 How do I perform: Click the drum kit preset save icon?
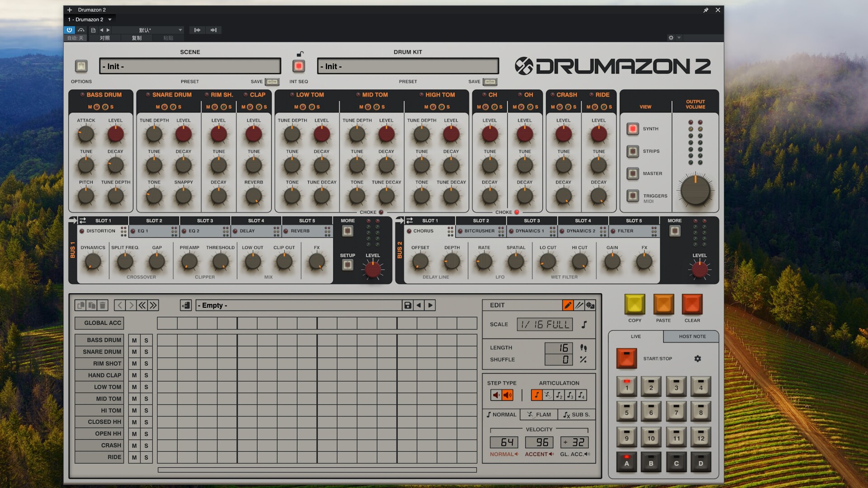(x=490, y=82)
